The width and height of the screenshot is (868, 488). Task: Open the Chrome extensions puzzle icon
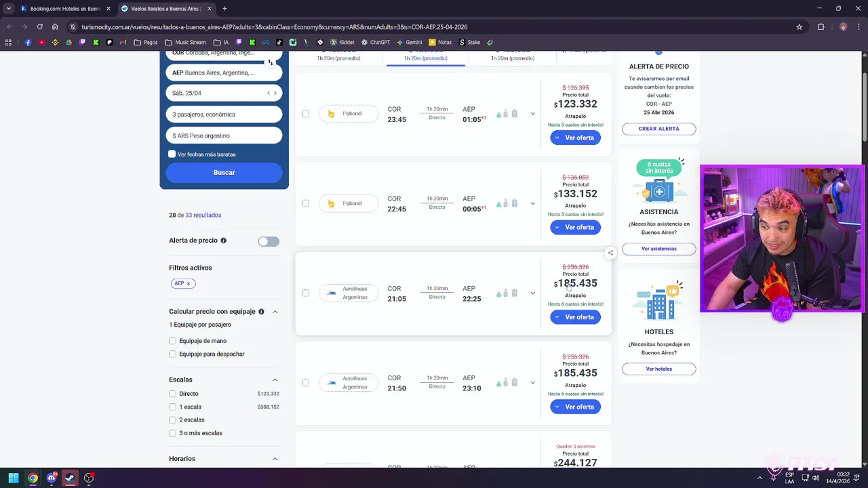821,27
